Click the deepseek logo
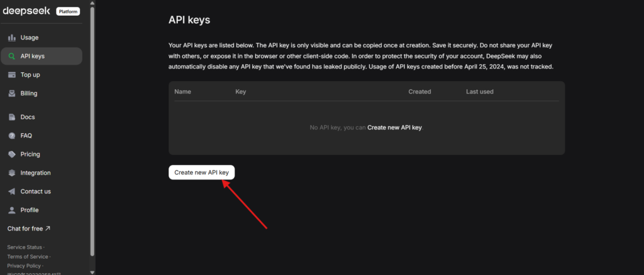This screenshot has width=644, height=275. point(27,11)
